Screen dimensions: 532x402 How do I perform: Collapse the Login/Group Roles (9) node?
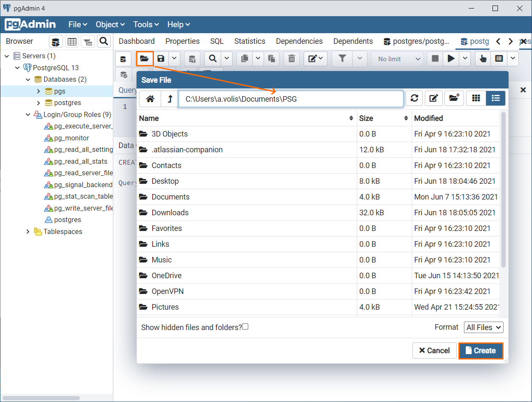click(x=28, y=114)
